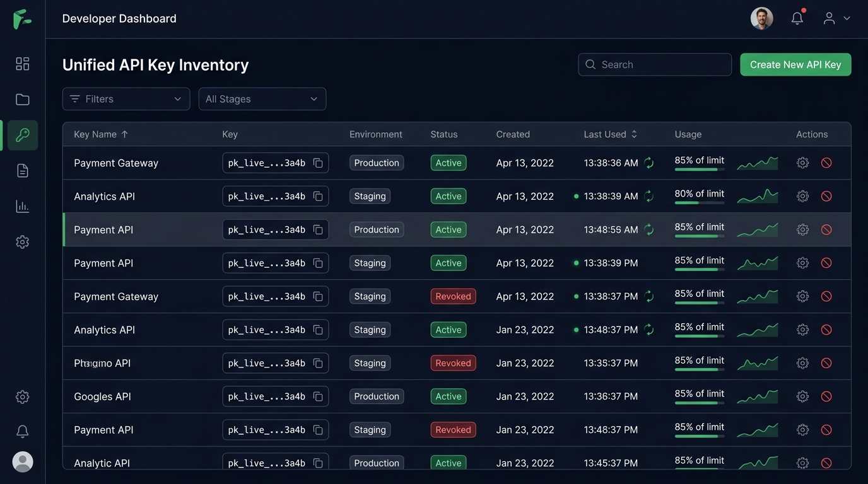The height and width of the screenshot is (484, 868).
Task: Click the Developer Dashboard title
Action: (119, 19)
